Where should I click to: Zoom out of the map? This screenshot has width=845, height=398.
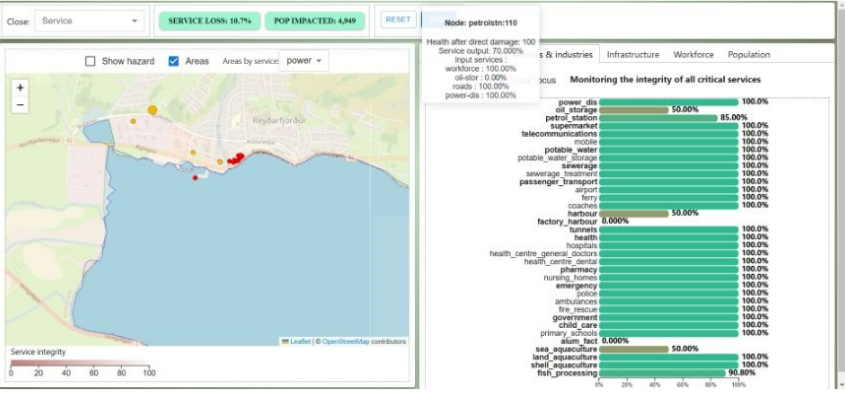(20, 104)
